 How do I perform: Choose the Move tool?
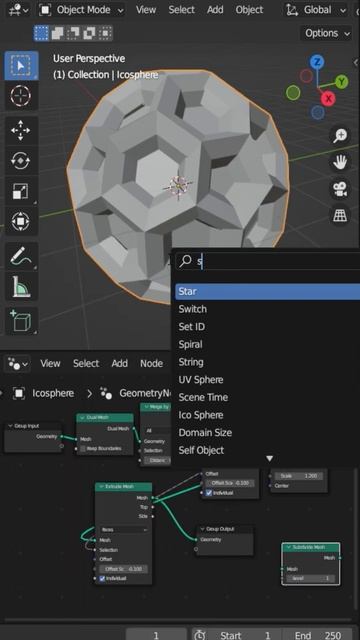coord(20,131)
